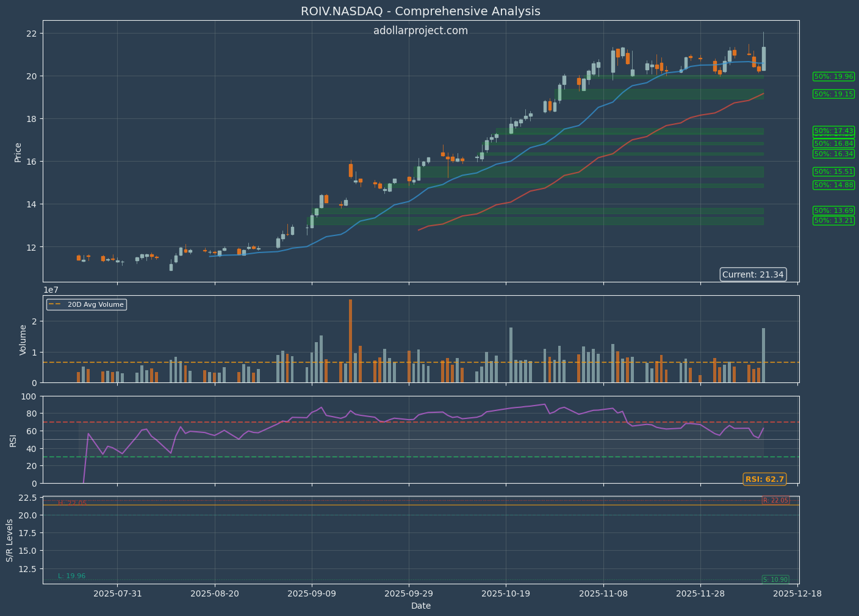859x616 pixels.
Task: Click the '22' tick on Price axis
Action: 32,34
